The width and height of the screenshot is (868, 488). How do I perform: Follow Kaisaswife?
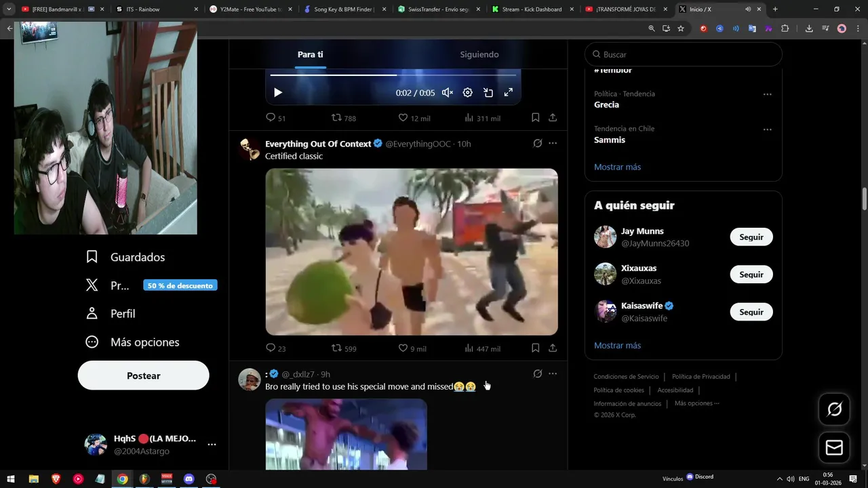pos(751,312)
